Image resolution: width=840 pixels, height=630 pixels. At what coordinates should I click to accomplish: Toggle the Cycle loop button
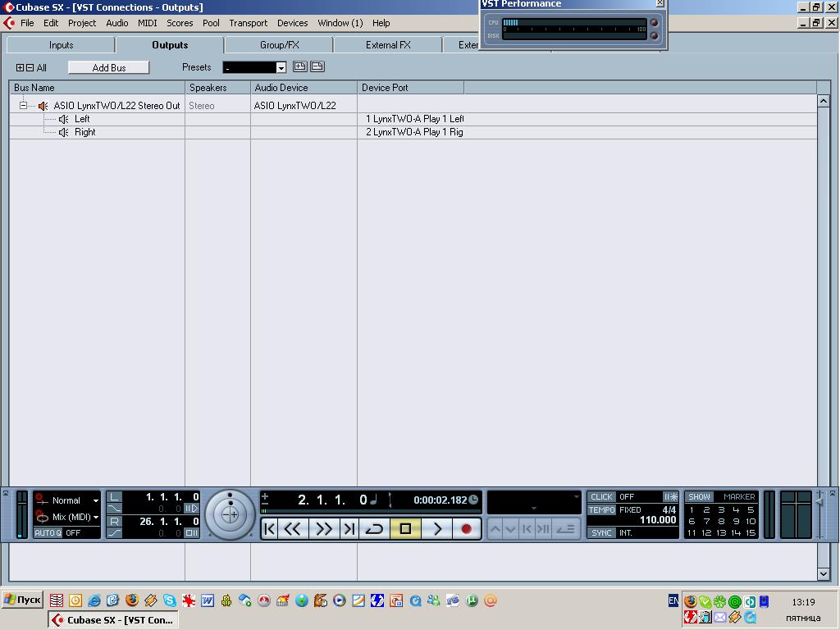374,529
